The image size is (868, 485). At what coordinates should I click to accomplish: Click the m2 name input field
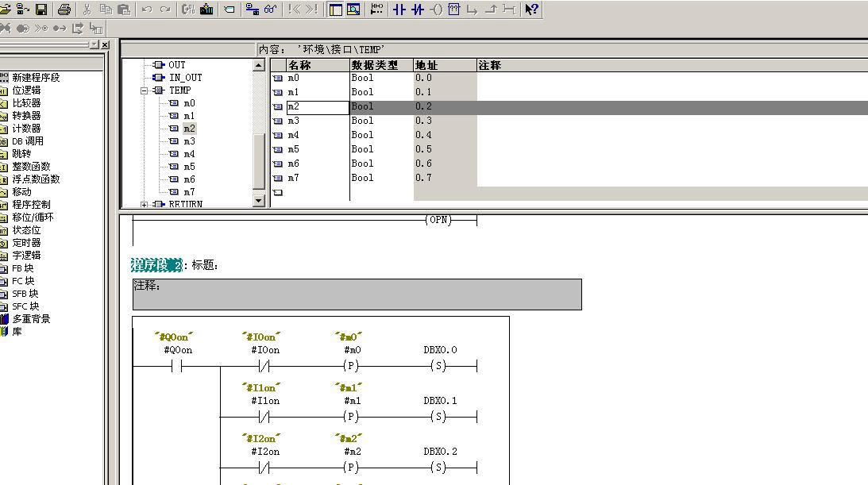coord(318,107)
